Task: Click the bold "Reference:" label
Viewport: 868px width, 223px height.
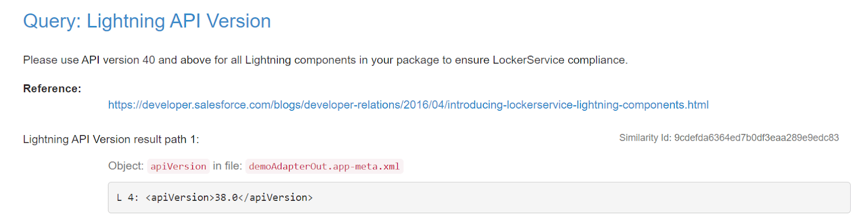Action: pos(52,88)
